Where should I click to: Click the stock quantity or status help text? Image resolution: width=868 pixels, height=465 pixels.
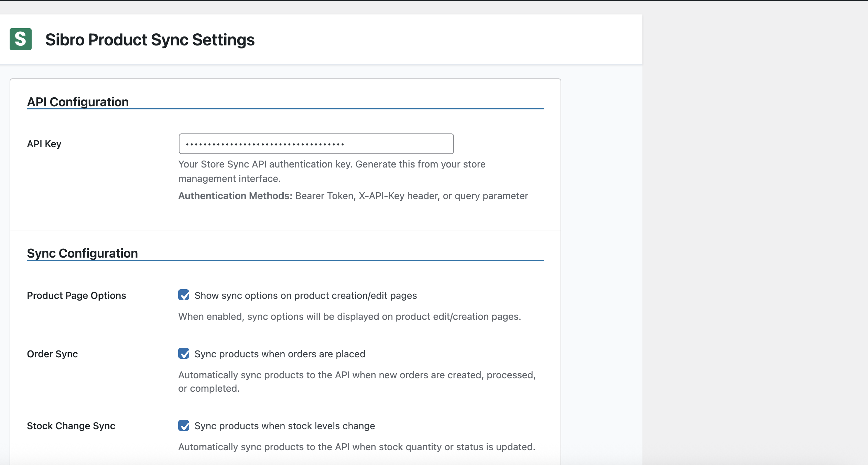coord(356,447)
